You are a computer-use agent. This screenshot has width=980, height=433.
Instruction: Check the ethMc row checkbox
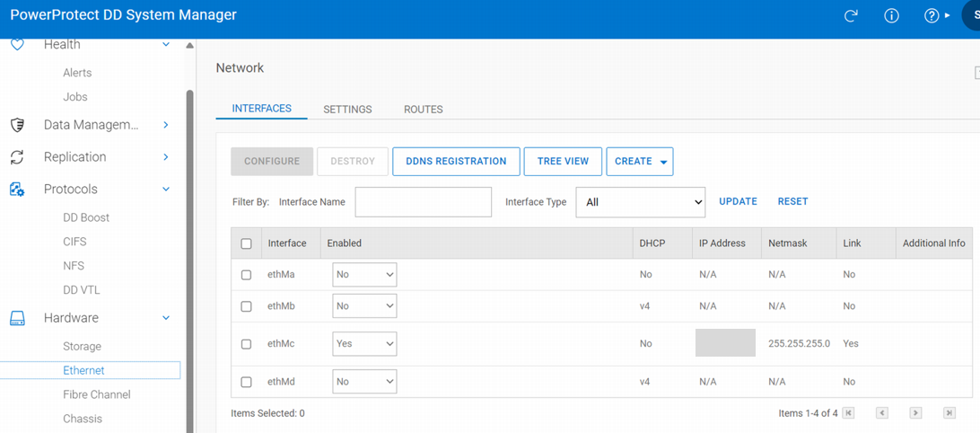246,344
